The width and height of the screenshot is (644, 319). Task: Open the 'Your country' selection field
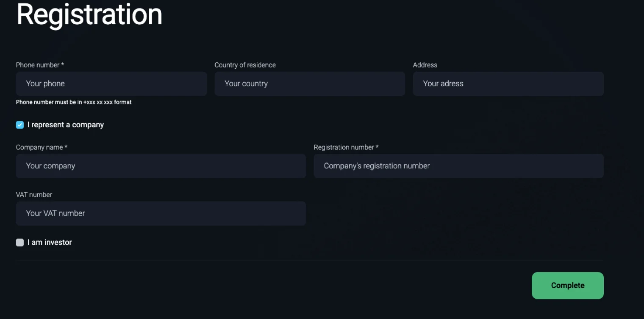(310, 84)
